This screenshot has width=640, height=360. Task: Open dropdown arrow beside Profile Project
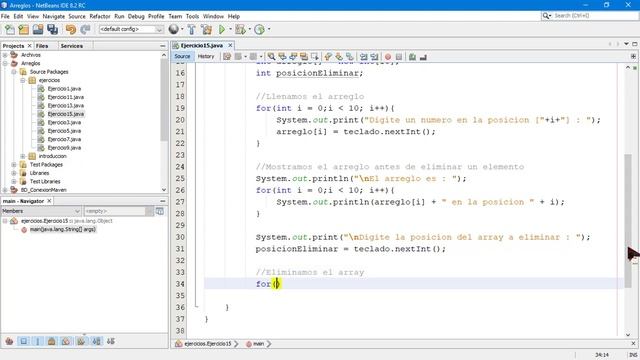269,29
